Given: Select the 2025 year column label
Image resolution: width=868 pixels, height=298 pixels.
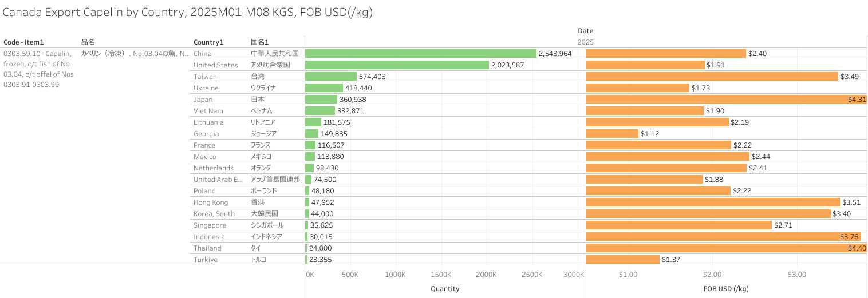Looking at the screenshot, I should click(586, 42).
